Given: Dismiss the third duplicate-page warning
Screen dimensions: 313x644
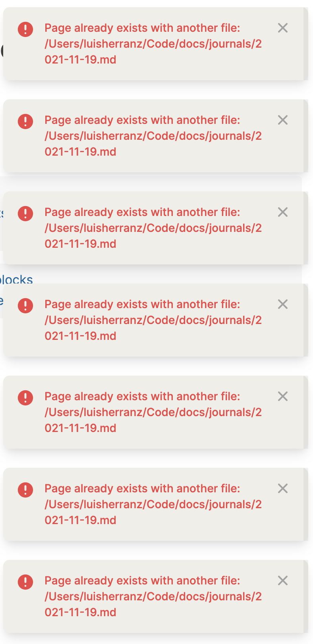Looking at the screenshot, I should pyautogui.click(x=282, y=212).
